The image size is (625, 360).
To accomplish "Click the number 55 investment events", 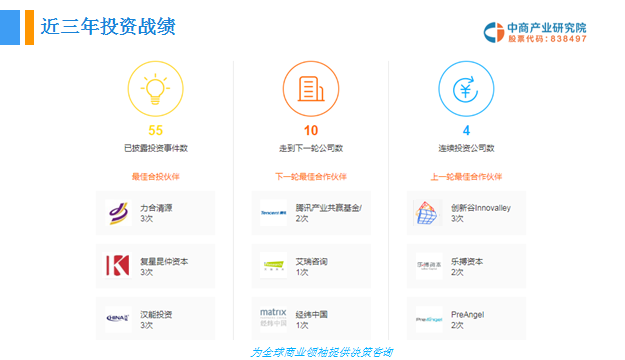I will tap(155, 130).
